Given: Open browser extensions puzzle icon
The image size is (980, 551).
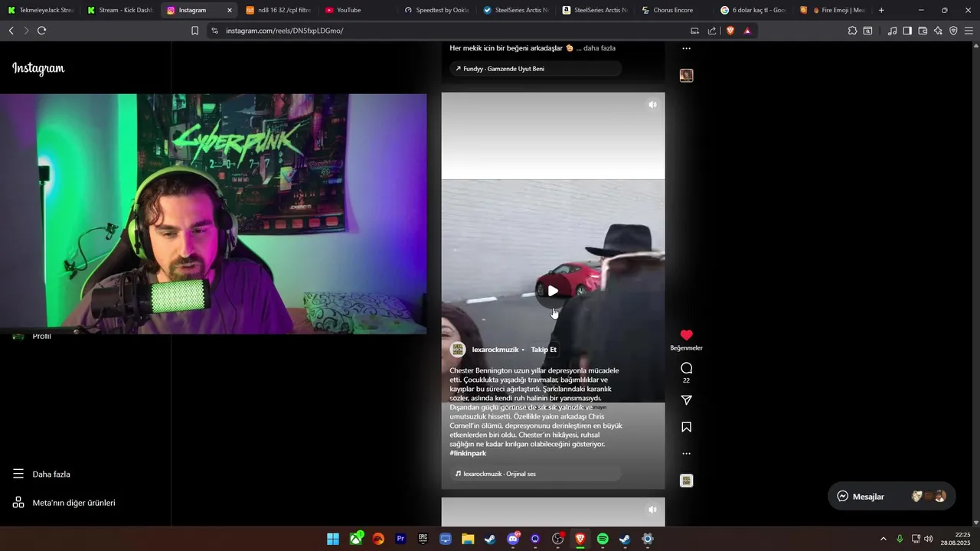Looking at the screenshot, I should (852, 31).
